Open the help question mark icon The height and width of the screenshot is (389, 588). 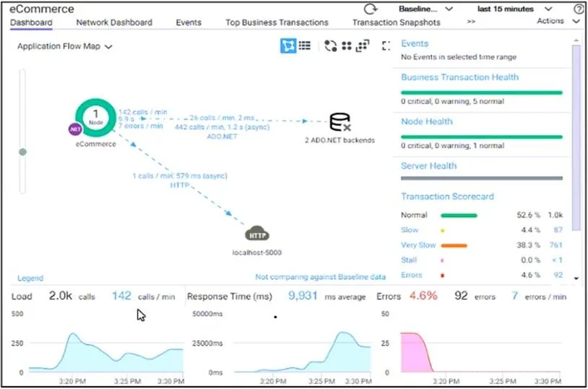(579, 9)
